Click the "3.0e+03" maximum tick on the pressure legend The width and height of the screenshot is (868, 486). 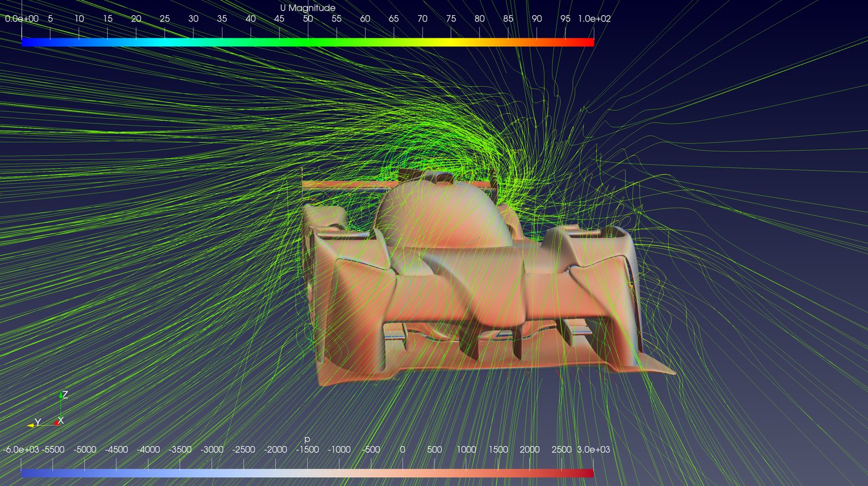(594, 450)
